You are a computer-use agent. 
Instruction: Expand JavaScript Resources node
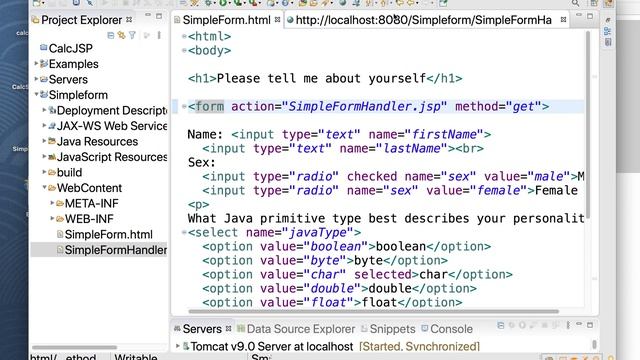[x=44, y=157]
